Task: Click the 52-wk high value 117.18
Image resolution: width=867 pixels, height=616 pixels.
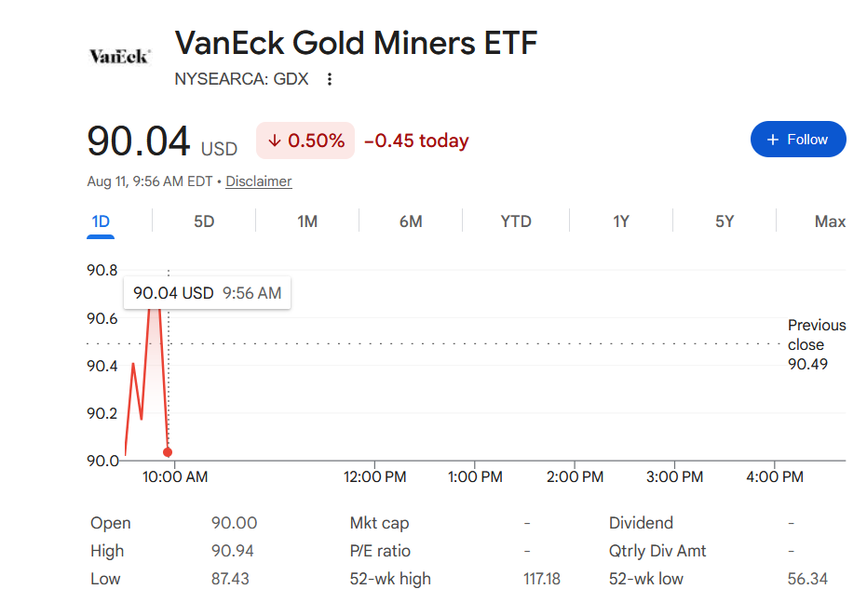Action: coord(541,579)
